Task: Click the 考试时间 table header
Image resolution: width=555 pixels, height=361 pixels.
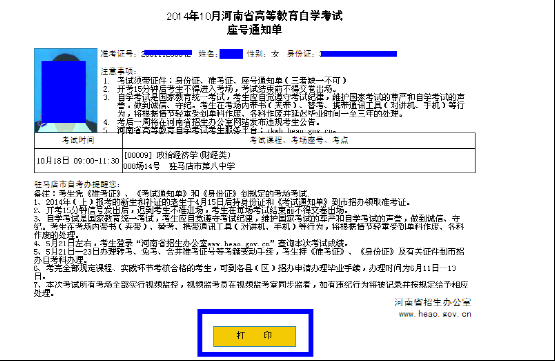Action: [x=78, y=140]
